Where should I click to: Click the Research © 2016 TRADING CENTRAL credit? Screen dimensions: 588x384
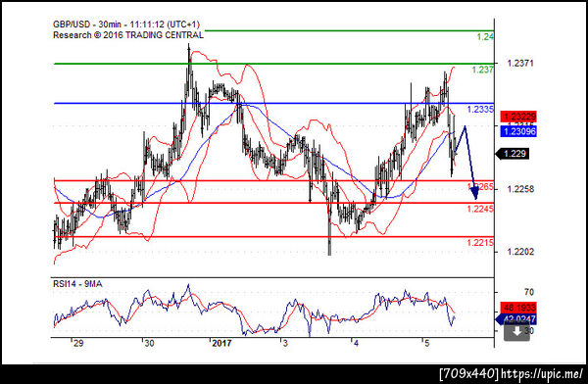tap(127, 35)
